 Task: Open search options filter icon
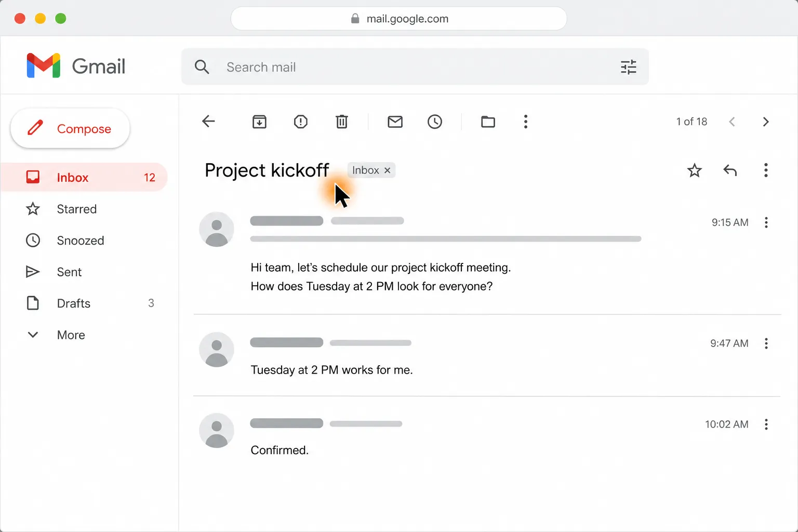[629, 67]
